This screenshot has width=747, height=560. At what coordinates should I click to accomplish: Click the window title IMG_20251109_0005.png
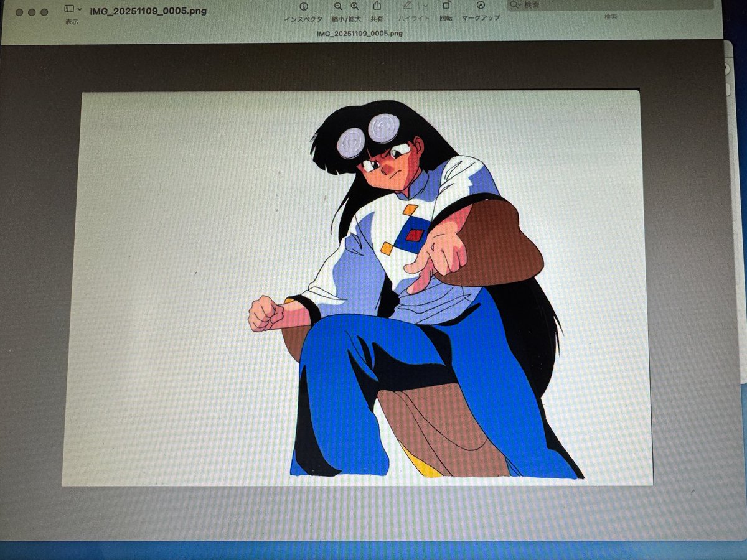tap(148, 11)
